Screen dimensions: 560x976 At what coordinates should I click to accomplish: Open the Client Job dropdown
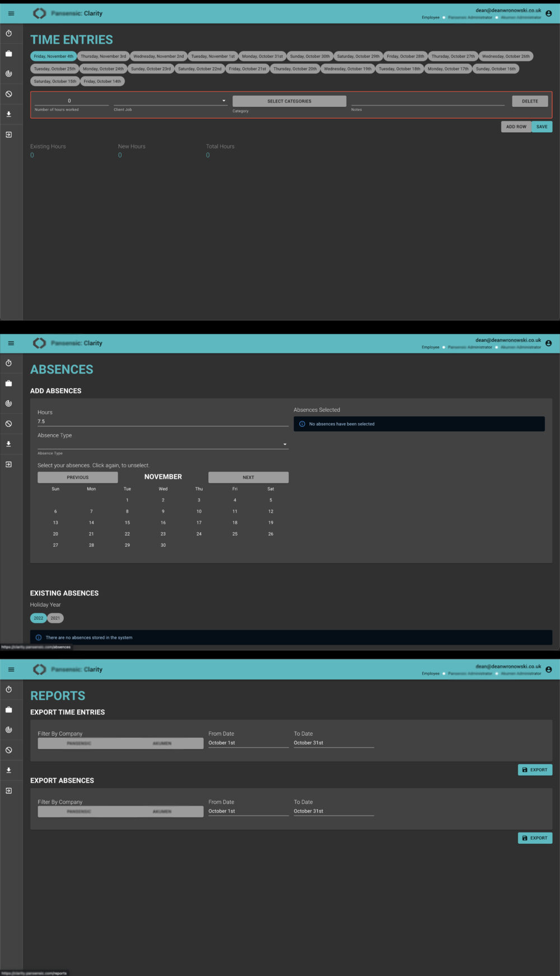[x=170, y=101]
